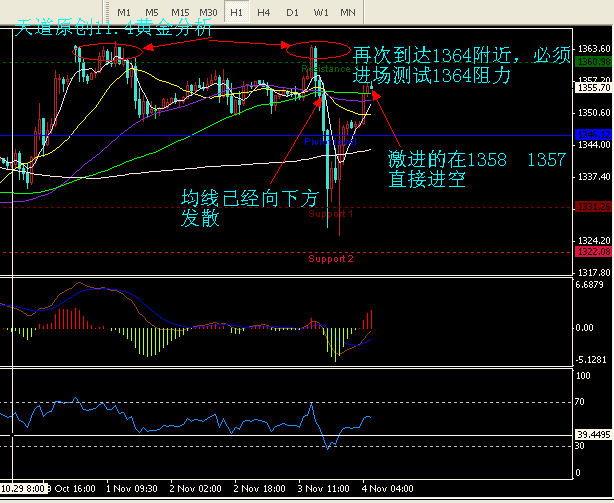Image resolution: width=614 pixels, height=503 pixels.
Task: Switch to the H4 timeframe
Action: pyautogui.click(x=263, y=11)
